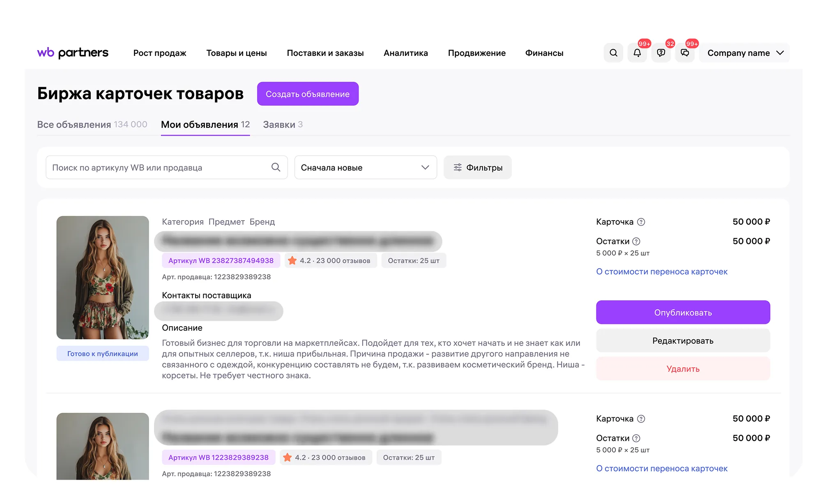Open first О стоимости переноса карточек link
The image size is (828, 504).
tap(662, 272)
